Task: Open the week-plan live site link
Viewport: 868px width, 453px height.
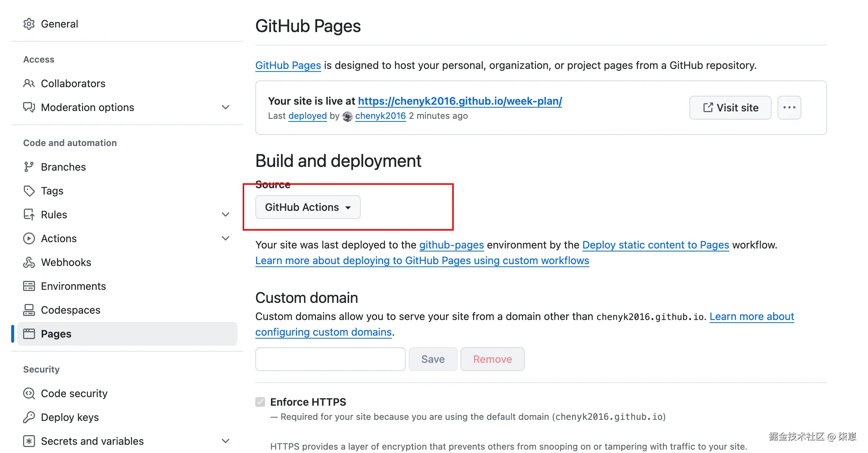Action: click(460, 101)
